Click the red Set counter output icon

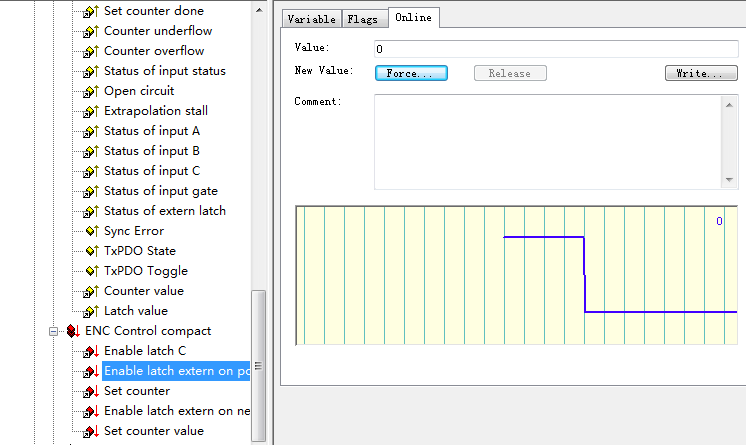click(91, 391)
